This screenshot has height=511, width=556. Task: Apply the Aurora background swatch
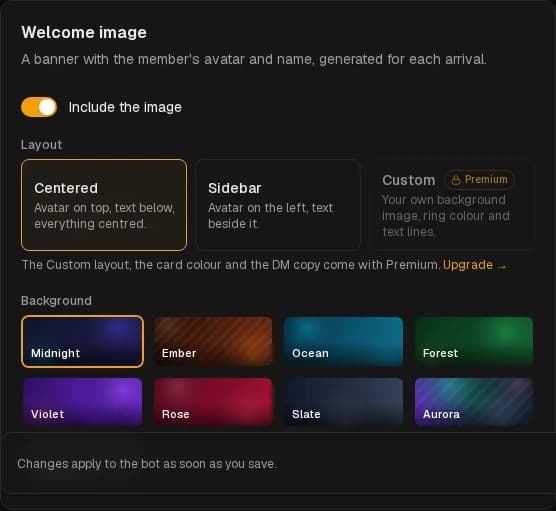tap(474, 402)
